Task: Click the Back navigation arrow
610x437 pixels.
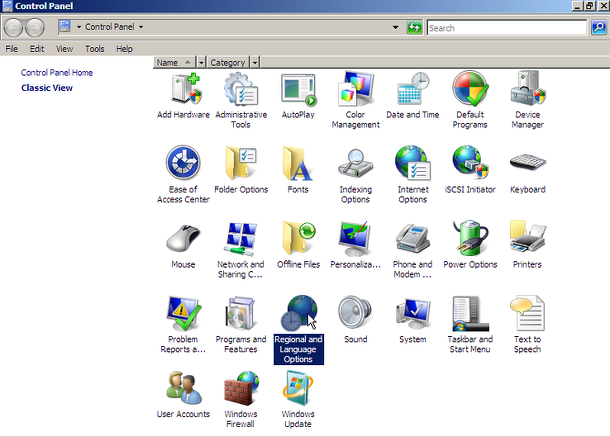Action: pyautogui.click(x=14, y=28)
